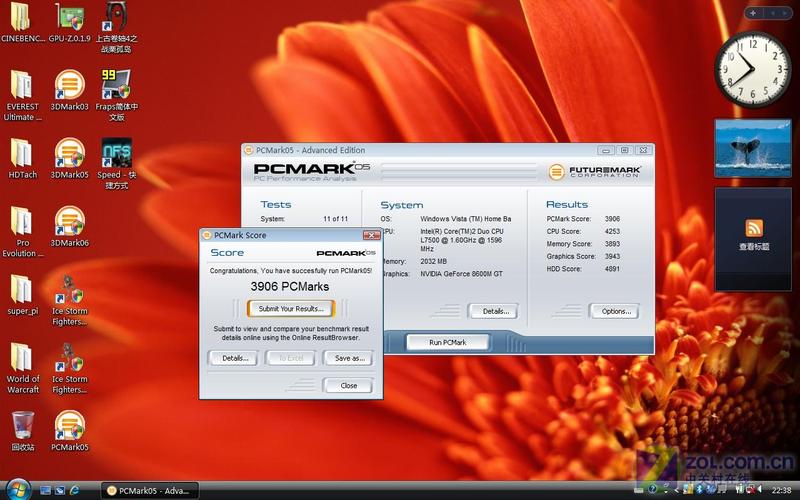Minimize the PCMark05 Advanced Edition window
The height and width of the screenshot is (500, 800).
[x=606, y=150]
